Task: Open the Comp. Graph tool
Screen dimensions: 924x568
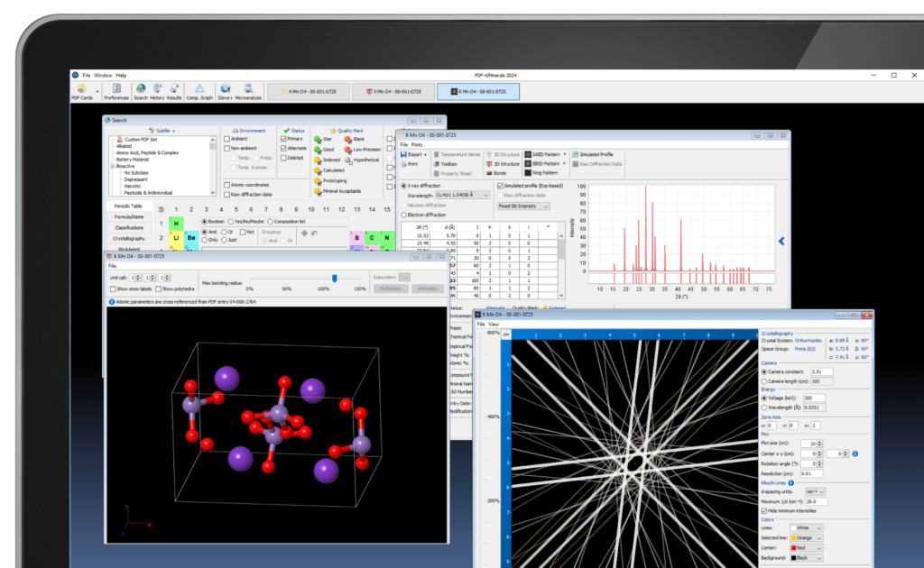Action: pyautogui.click(x=198, y=90)
